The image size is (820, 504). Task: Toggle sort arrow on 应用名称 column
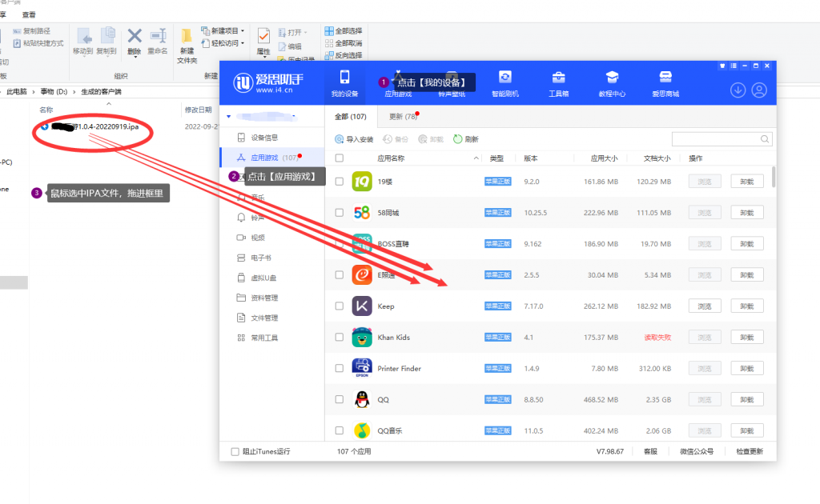[476, 158]
